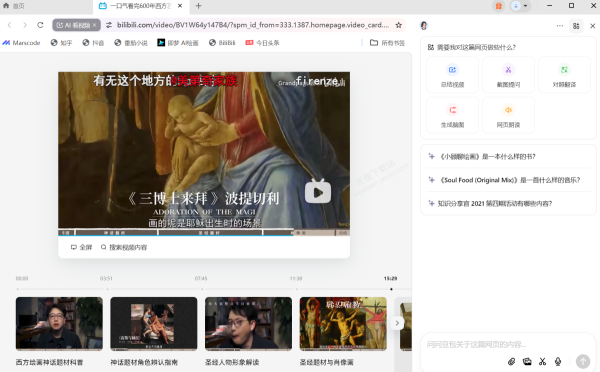
Task: Go back to the previous page
Action: [x=10, y=25]
